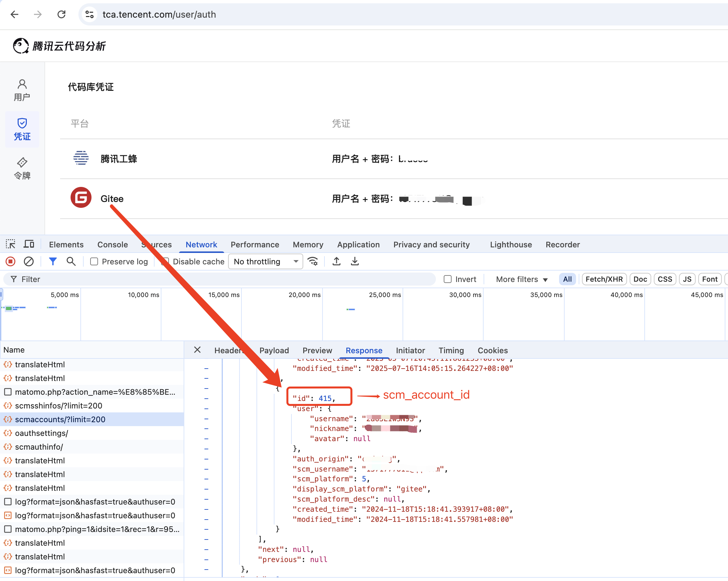This screenshot has width=728, height=581.
Task: Toggle the Invert filter checkbox
Action: pos(447,279)
